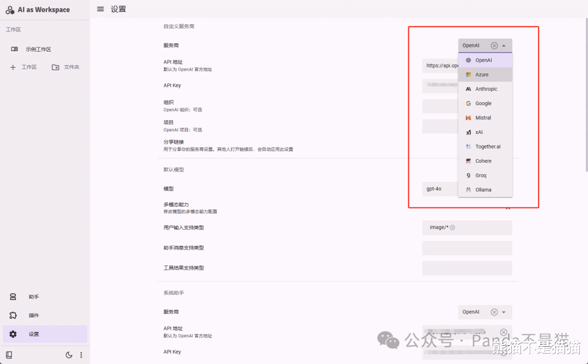The height and width of the screenshot is (364, 588).
Task: Clear the 系统助手 API 地址 field
Action: coord(504,332)
